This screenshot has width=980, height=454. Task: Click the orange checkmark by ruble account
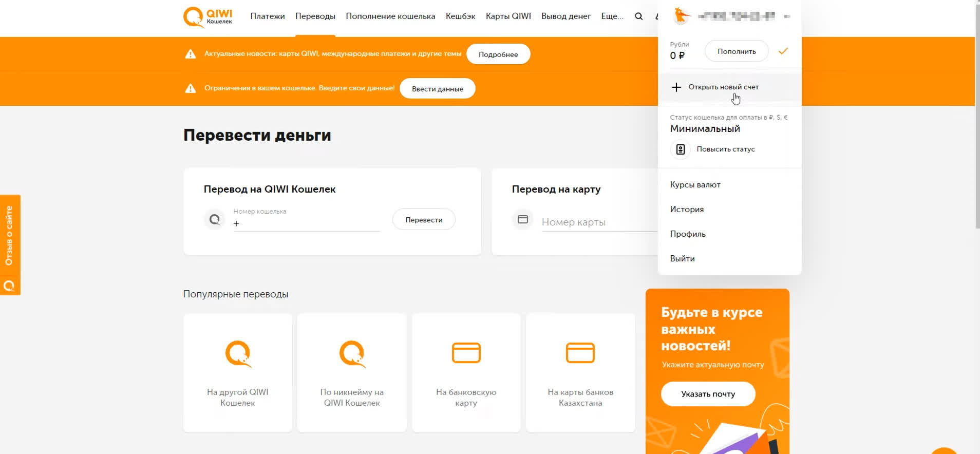coord(783,51)
